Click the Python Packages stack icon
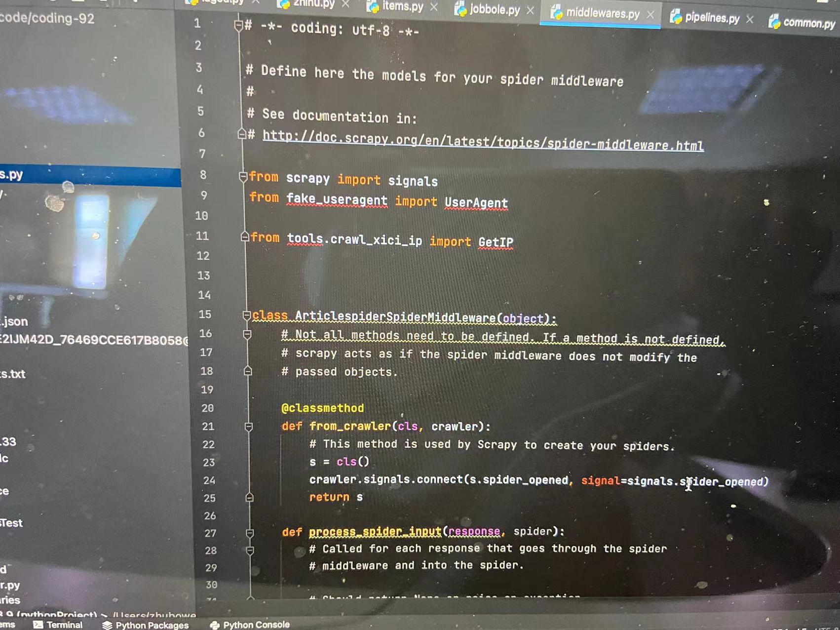Viewport: 840px width, 630px height. tap(107, 625)
